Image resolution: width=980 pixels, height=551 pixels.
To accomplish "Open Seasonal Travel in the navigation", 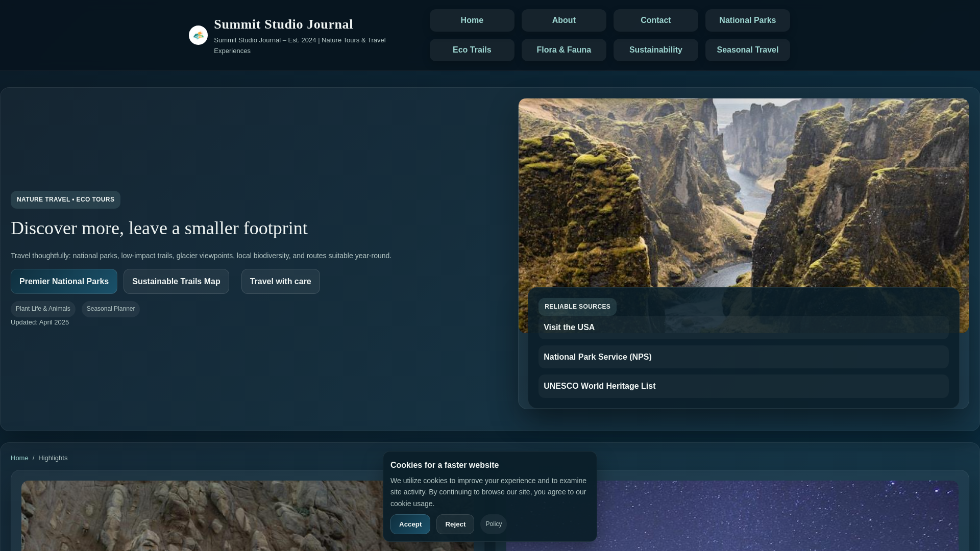I will (747, 50).
